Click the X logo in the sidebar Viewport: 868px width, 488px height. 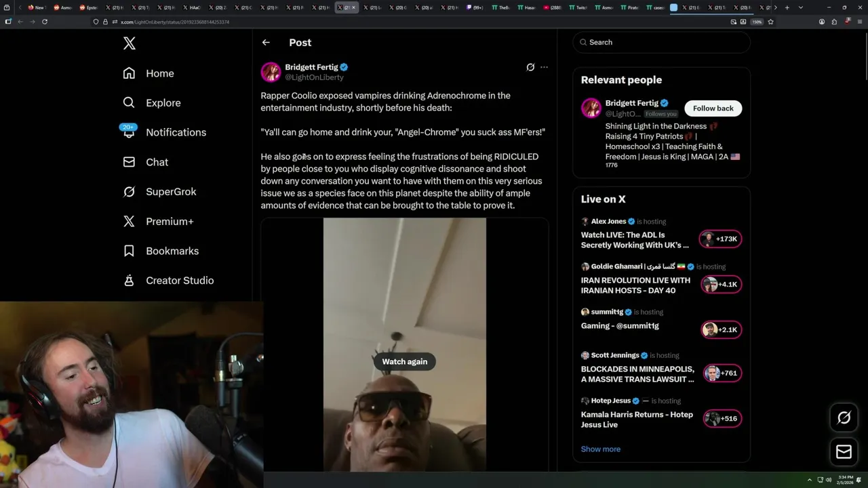[x=130, y=43]
